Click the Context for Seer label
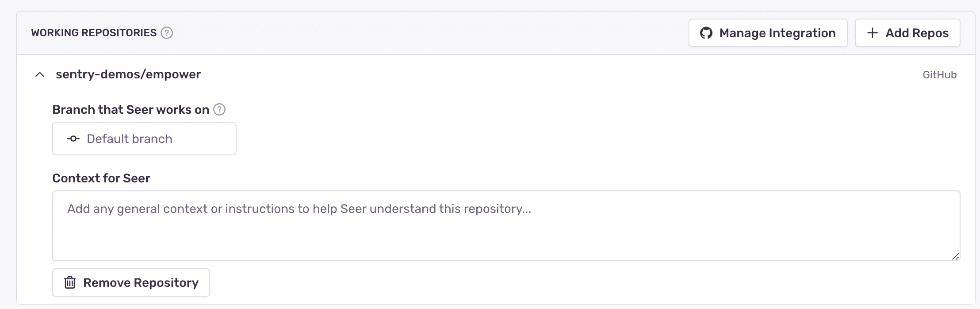This screenshot has width=980, height=309. click(101, 178)
